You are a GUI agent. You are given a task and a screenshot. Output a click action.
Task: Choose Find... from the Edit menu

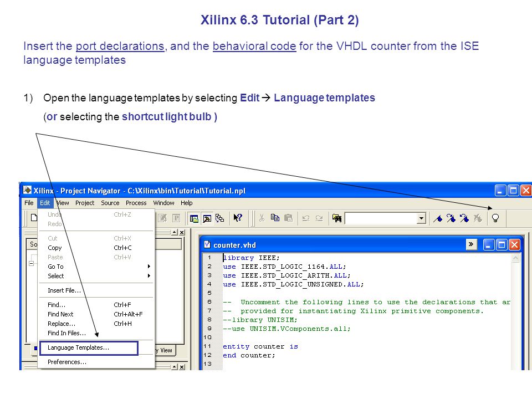click(x=96, y=305)
